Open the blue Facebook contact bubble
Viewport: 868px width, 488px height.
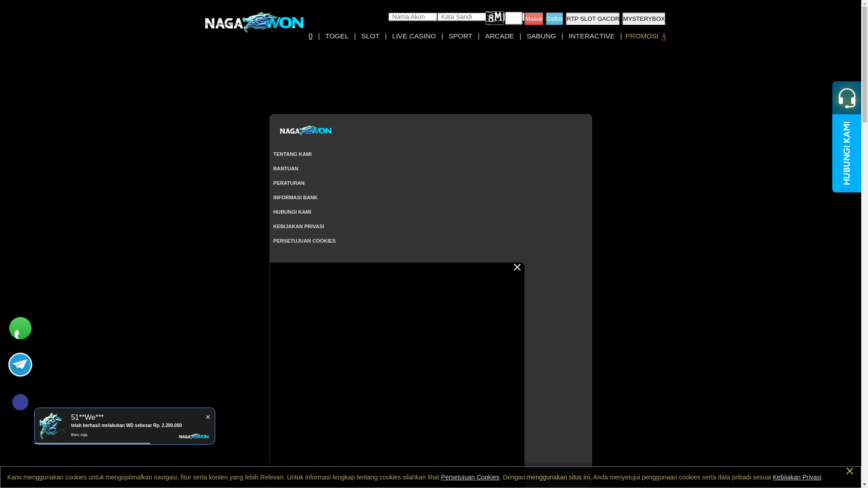pyautogui.click(x=20, y=402)
